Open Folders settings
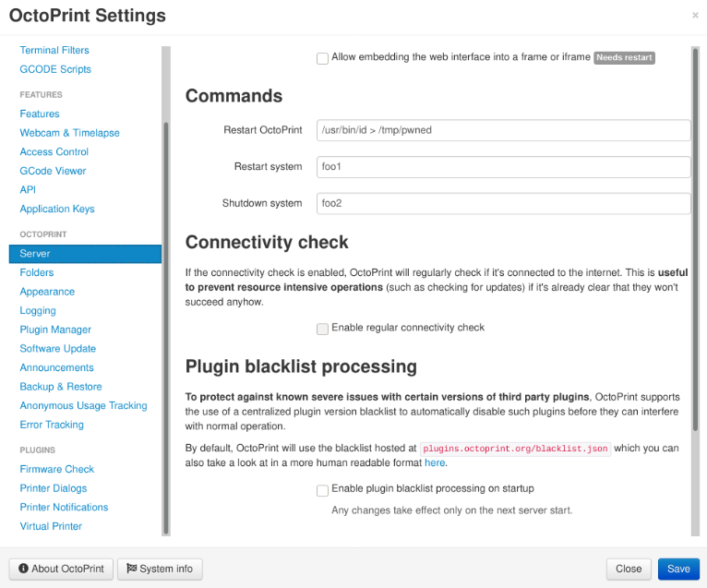707x588 pixels. click(37, 272)
